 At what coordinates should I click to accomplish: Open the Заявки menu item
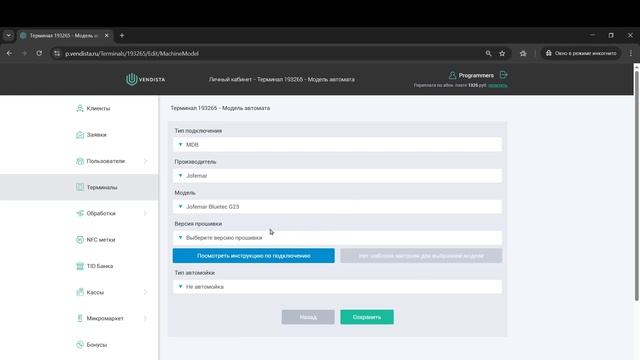pos(96,135)
